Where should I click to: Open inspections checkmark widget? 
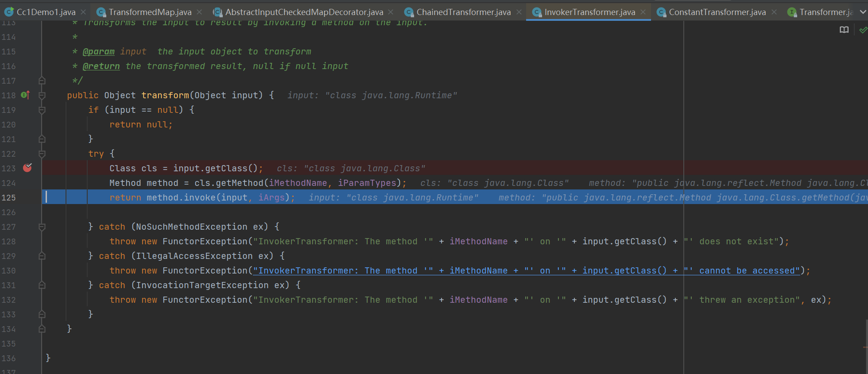coord(863,30)
